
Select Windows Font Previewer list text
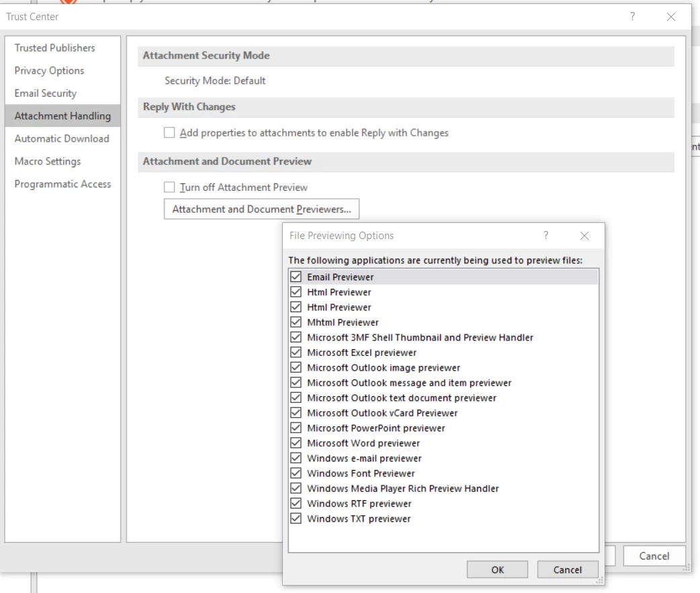point(361,473)
